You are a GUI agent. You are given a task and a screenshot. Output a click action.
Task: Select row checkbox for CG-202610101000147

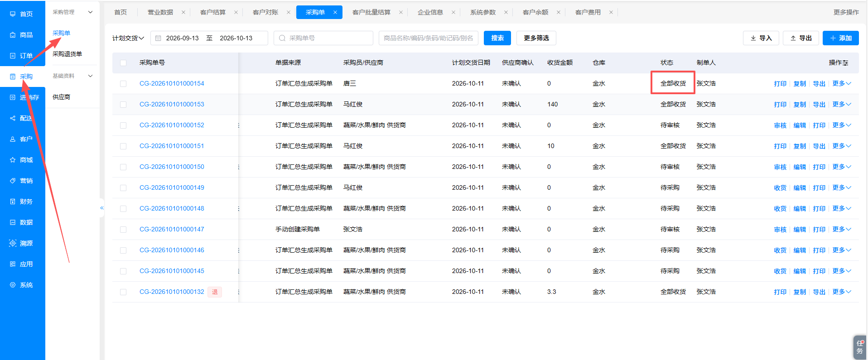point(123,230)
